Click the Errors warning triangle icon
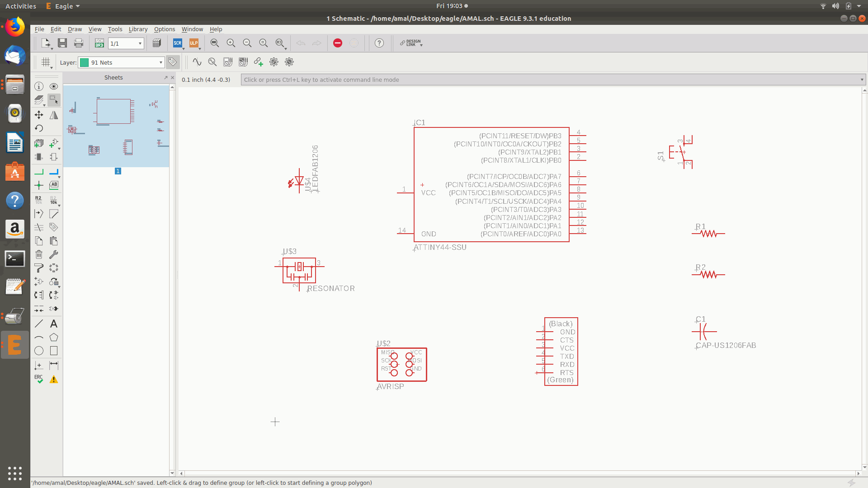This screenshot has width=868, height=488. pos(54,379)
